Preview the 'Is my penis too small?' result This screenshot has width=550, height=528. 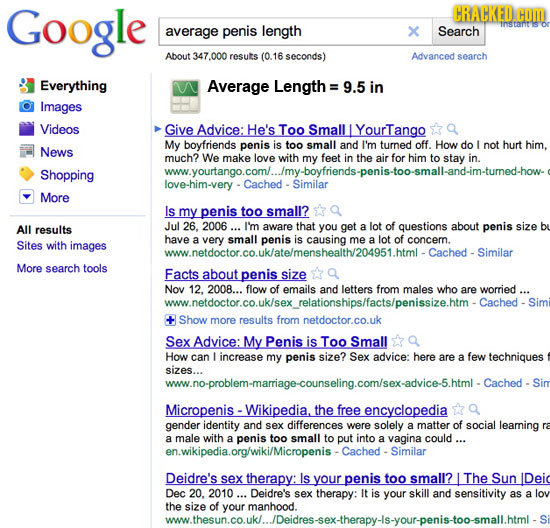(x=336, y=211)
